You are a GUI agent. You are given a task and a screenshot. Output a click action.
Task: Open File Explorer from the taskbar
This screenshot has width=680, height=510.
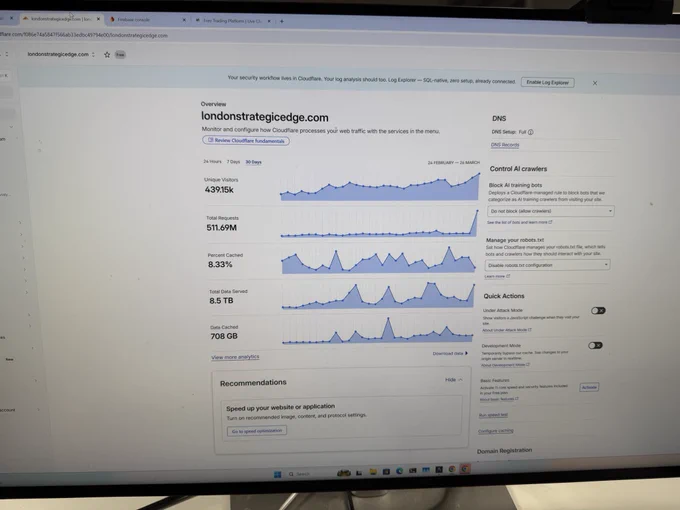373,472
